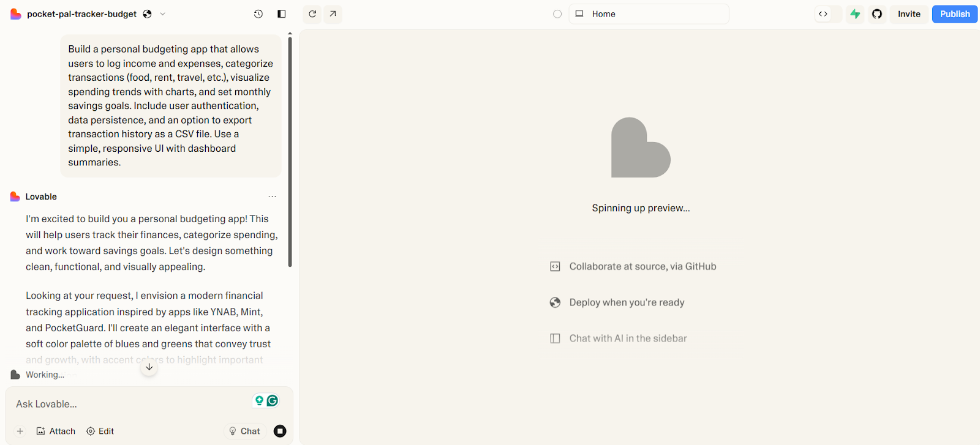
Task: Jump to latest message down arrow
Action: [149, 367]
